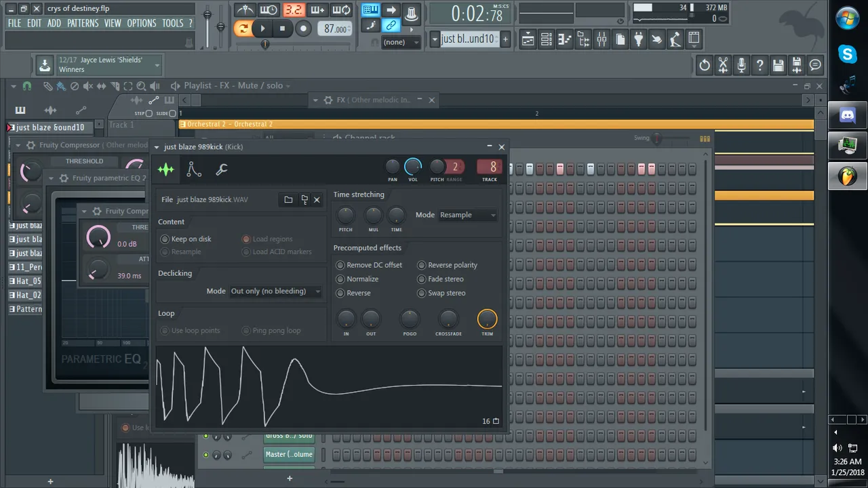Viewport: 868px width, 488px height.
Task: Click the render as audio file icon
Action: click(x=796, y=65)
